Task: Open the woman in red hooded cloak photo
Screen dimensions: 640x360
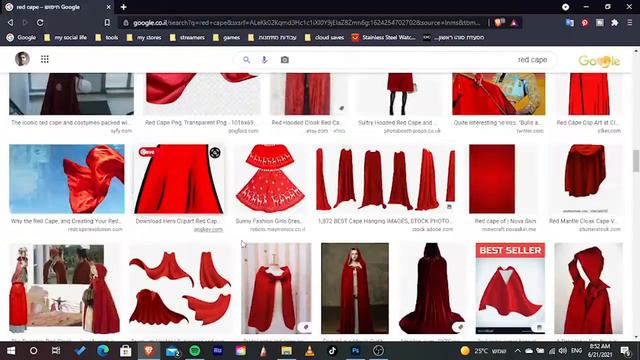Action: point(355,288)
